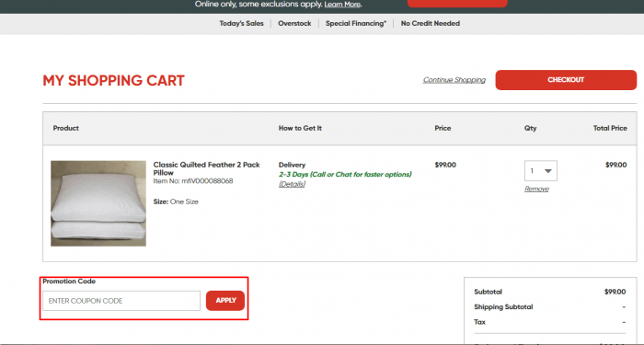Click the Shipping Subtotal label
The height and width of the screenshot is (345, 644).
503,306
